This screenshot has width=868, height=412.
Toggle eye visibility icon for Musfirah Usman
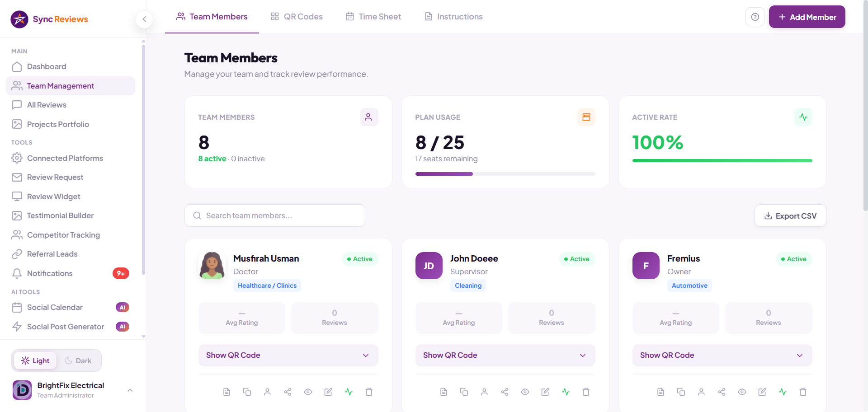(x=308, y=392)
